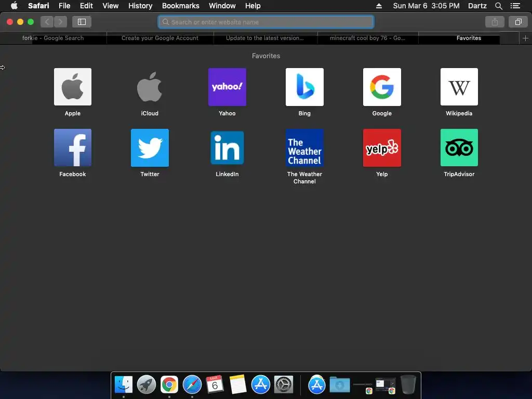The height and width of the screenshot is (399, 532).
Task: Minimize the Safari window with yellow button
Action: tap(20, 22)
